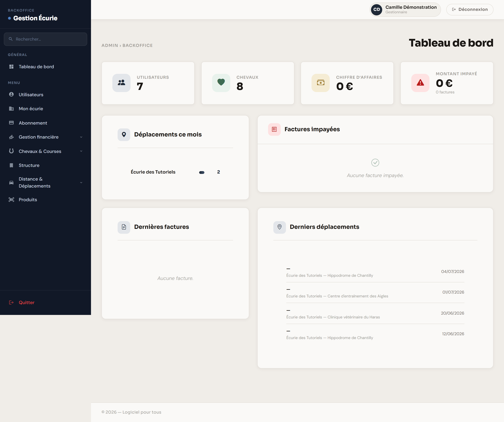The image size is (504, 422).
Task: Click the Utilisateurs stat card value 7
Action: coord(140,86)
